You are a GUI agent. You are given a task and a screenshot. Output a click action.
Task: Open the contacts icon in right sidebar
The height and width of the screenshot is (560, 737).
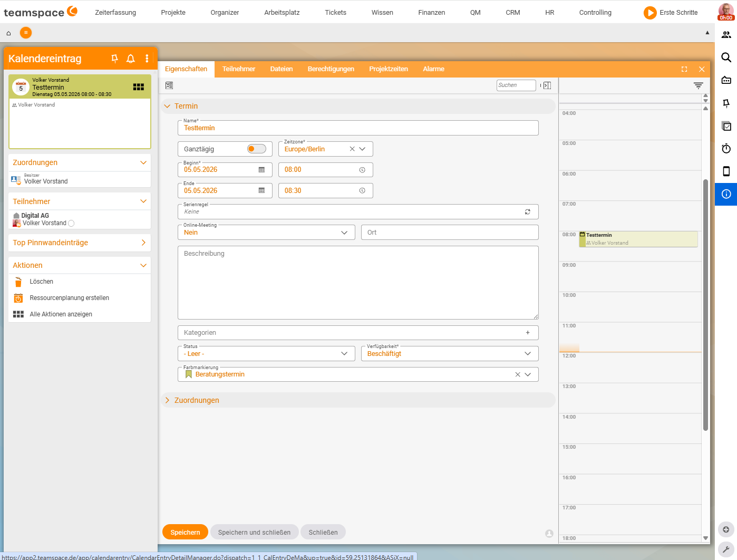pyautogui.click(x=726, y=35)
